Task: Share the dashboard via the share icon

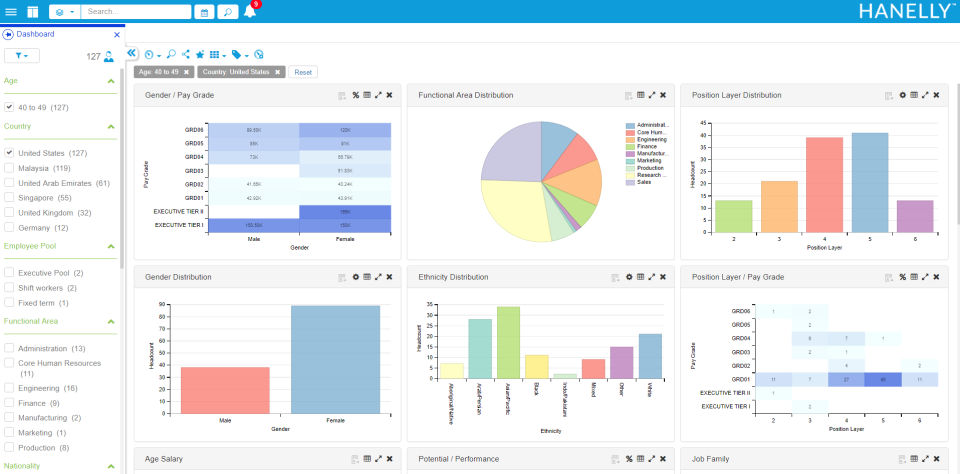Action: pyautogui.click(x=186, y=54)
